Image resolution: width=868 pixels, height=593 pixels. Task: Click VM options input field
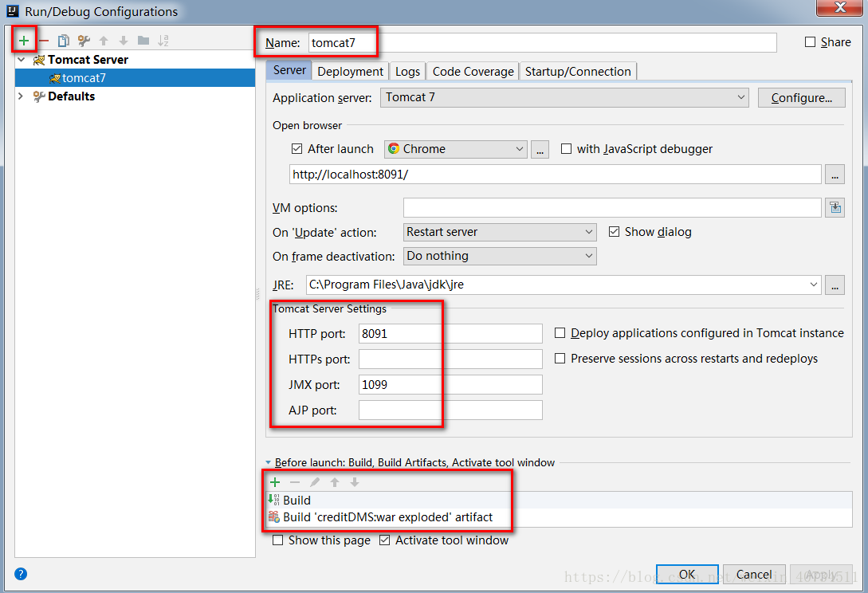(612, 208)
